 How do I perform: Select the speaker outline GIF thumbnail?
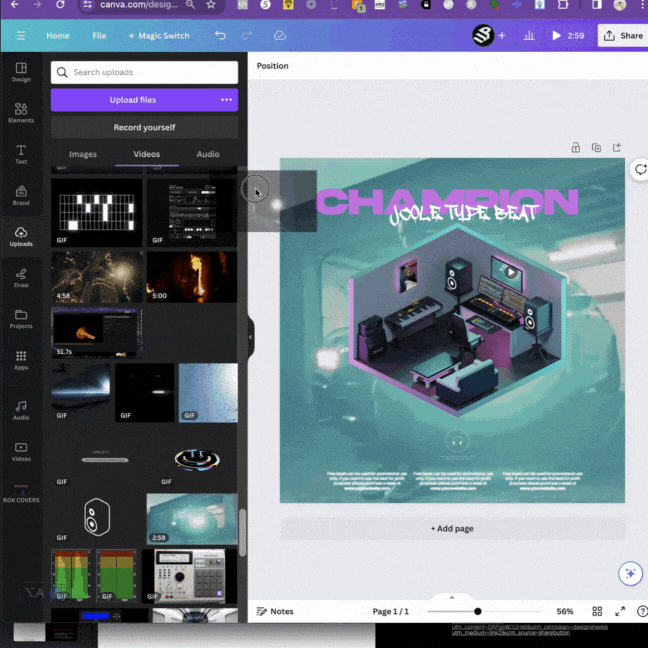pyautogui.click(x=97, y=518)
